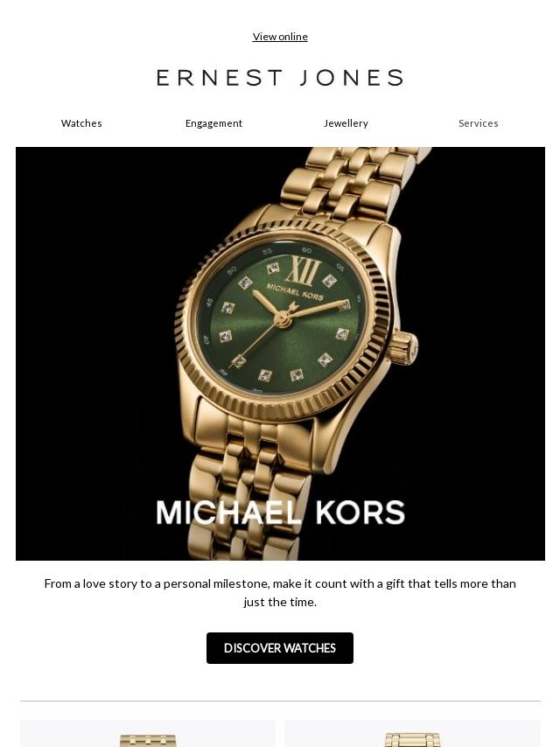Go to the Watches menu item
560x747 pixels.
[81, 123]
